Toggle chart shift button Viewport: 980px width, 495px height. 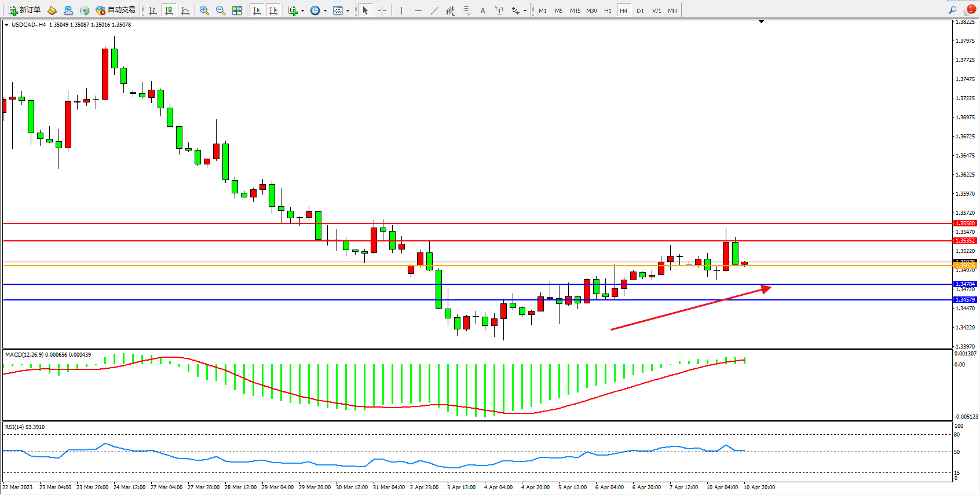click(273, 10)
